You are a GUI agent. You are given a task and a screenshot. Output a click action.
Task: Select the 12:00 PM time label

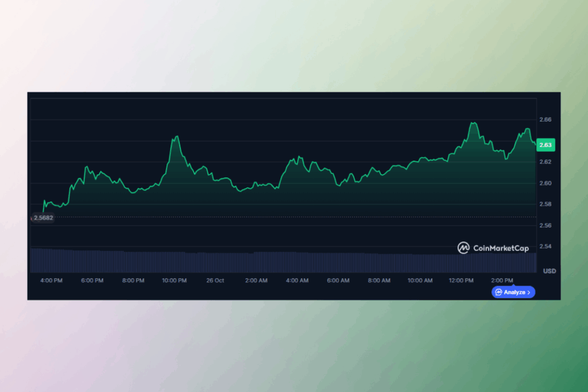click(461, 280)
